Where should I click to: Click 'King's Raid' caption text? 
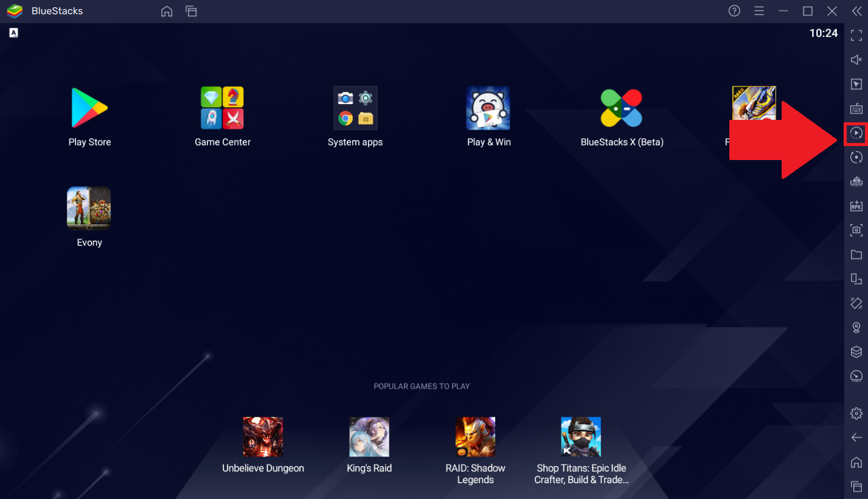(x=369, y=468)
